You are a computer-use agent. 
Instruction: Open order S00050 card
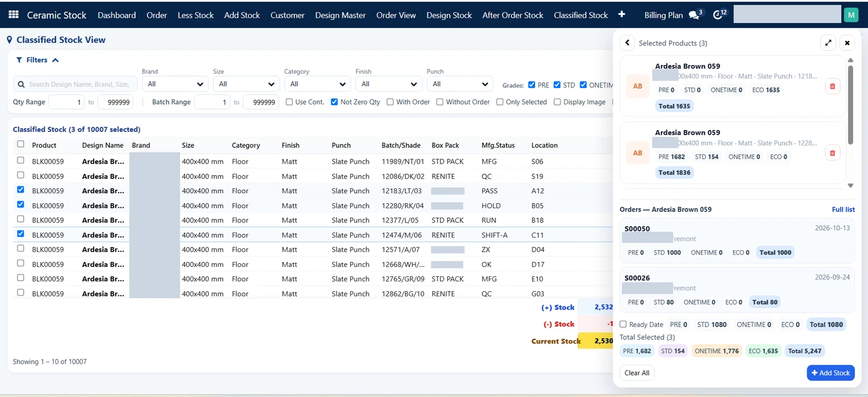click(x=737, y=241)
